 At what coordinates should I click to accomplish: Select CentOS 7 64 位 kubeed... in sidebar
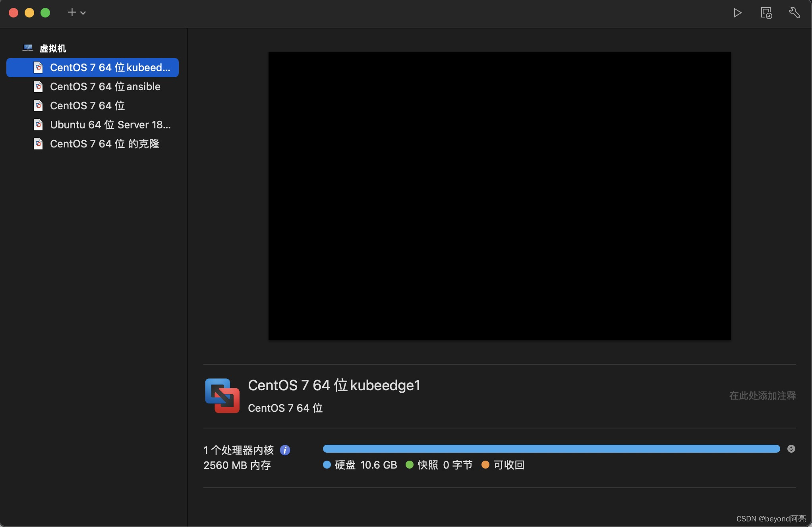(x=93, y=68)
